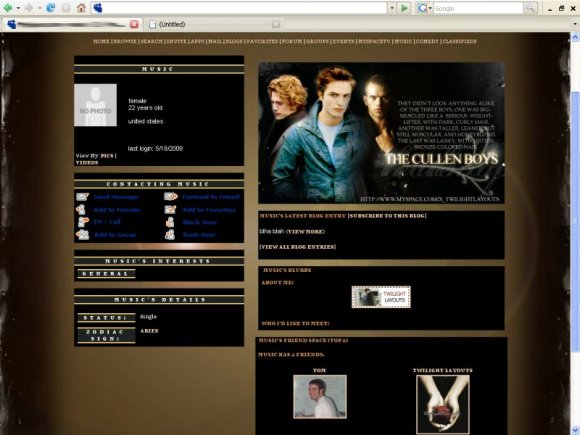
Task: Focus the address bar field
Action: coord(244,8)
